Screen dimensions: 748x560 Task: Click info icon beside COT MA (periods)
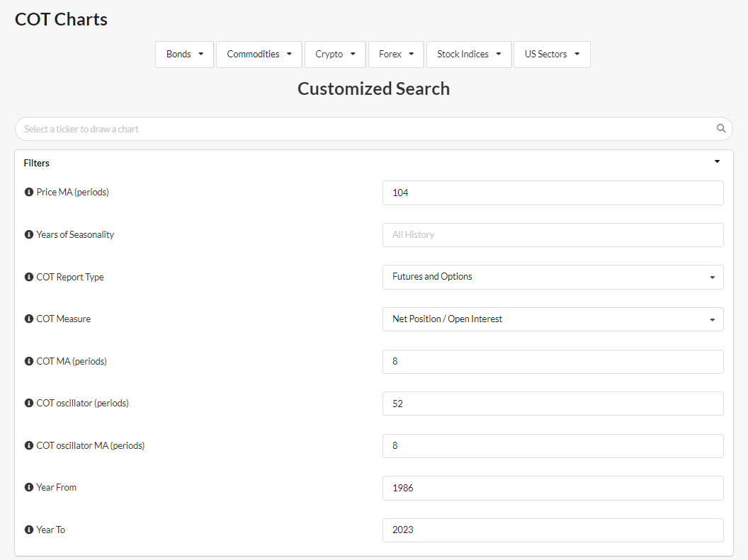point(29,362)
